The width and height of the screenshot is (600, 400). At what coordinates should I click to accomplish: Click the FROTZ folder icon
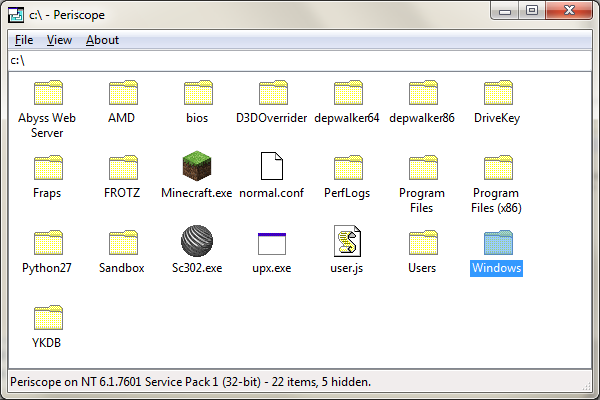point(123,167)
